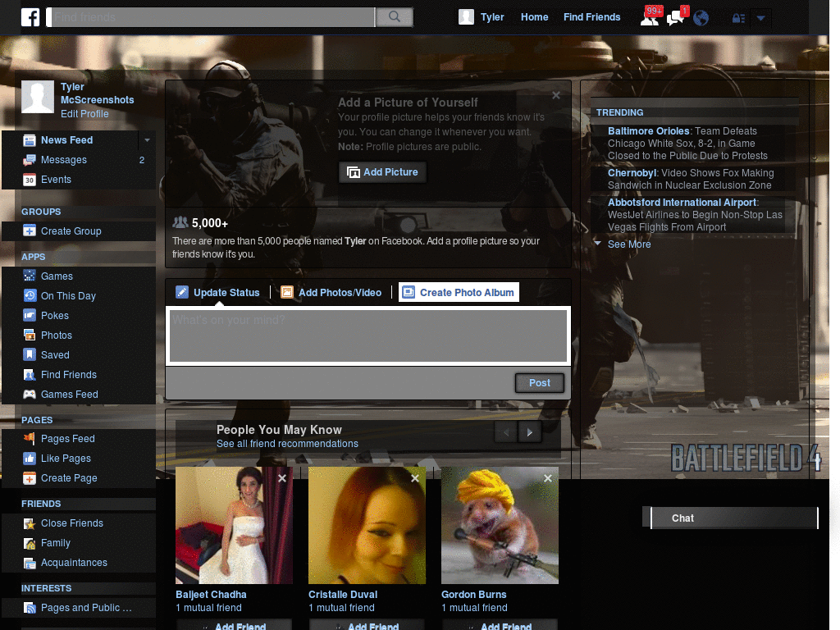Viewport: 840px width, 630px height.
Task: Click the Photos icon
Action: [x=30, y=336]
